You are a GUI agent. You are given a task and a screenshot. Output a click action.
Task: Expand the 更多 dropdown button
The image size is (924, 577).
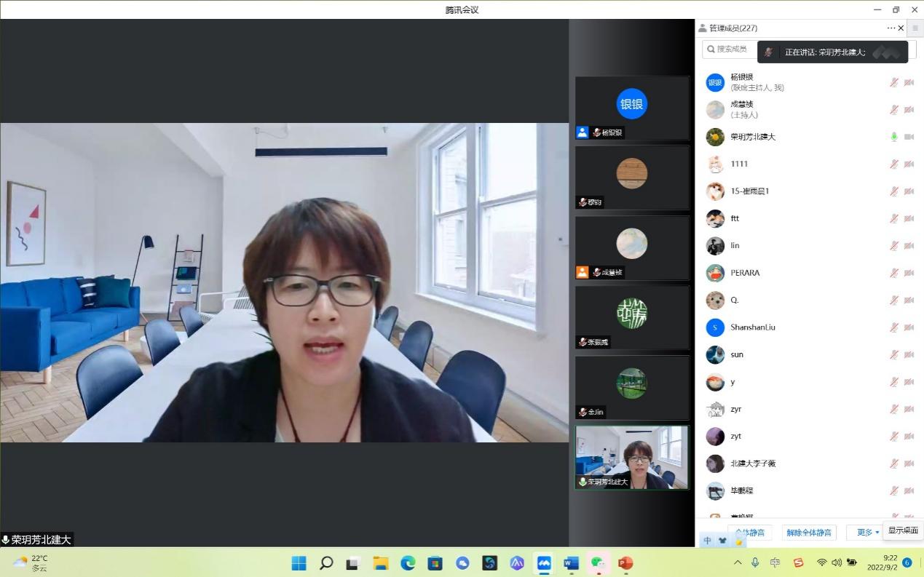tap(868, 533)
